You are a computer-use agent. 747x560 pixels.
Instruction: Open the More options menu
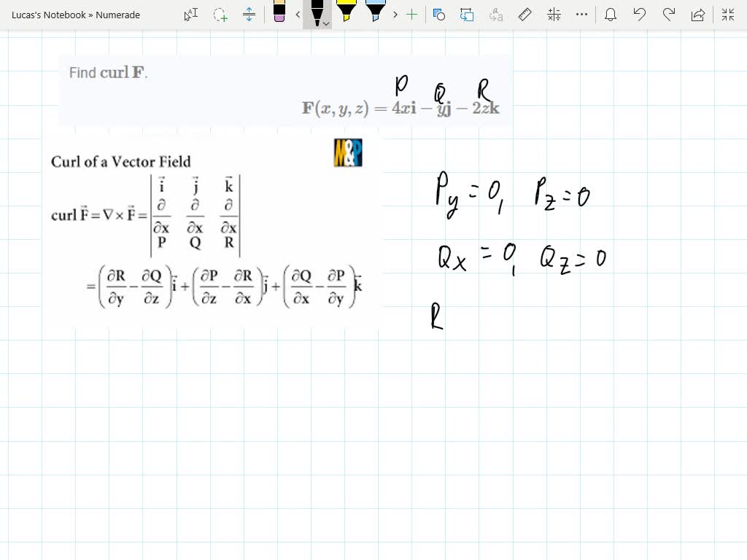tap(581, 15)
